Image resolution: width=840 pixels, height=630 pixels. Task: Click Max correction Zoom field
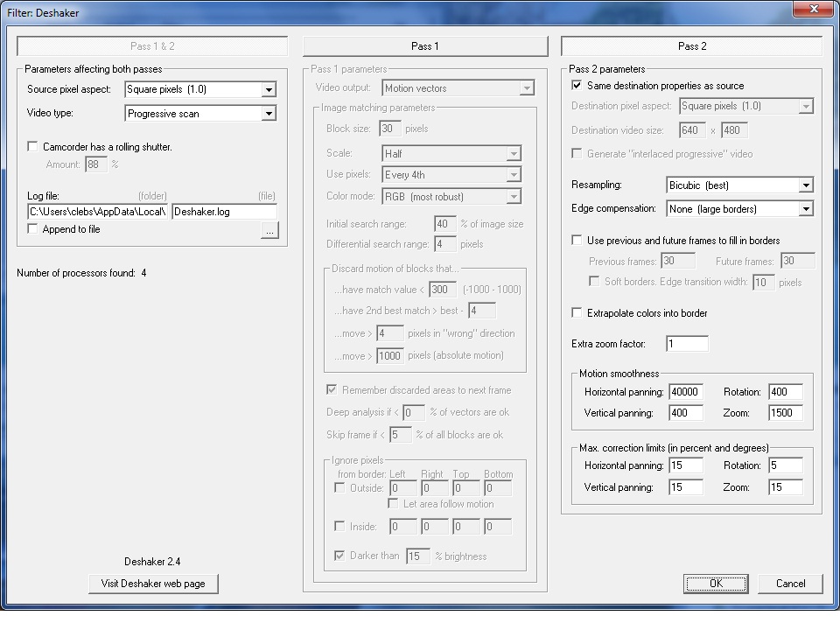(x=786, y=487)
